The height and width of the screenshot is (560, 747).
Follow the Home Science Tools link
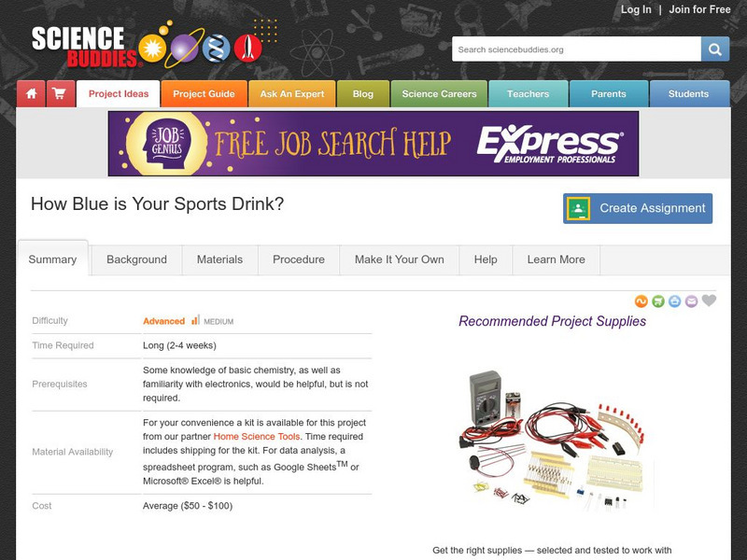point(256,436)
